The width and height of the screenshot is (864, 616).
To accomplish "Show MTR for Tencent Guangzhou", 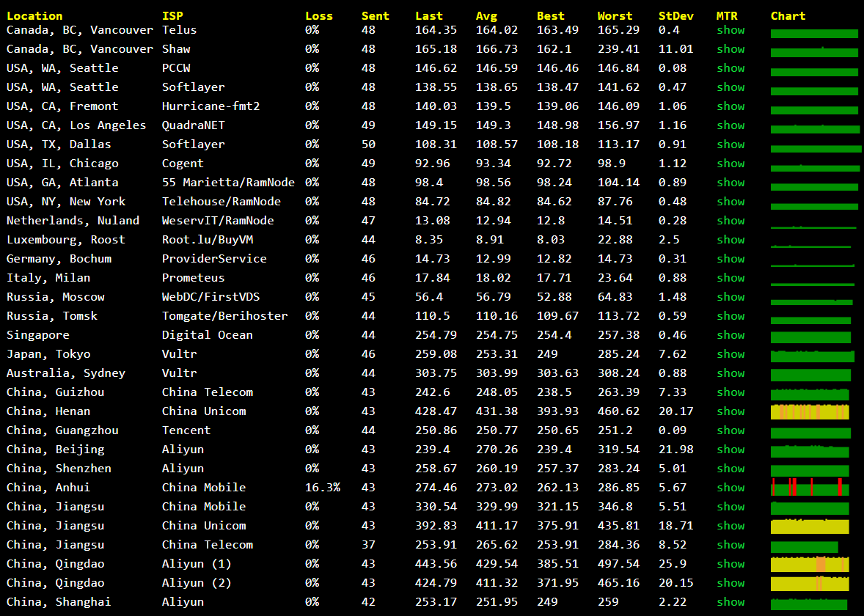I will (731, 430).
